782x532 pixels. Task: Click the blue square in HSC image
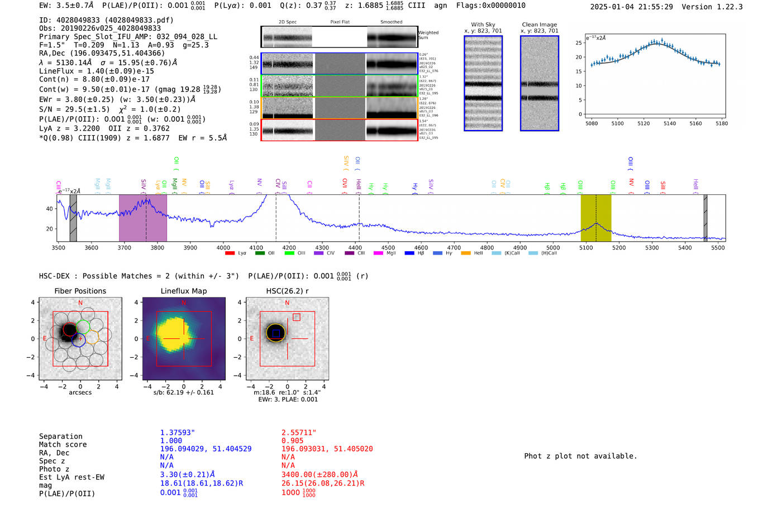[276, 333]
